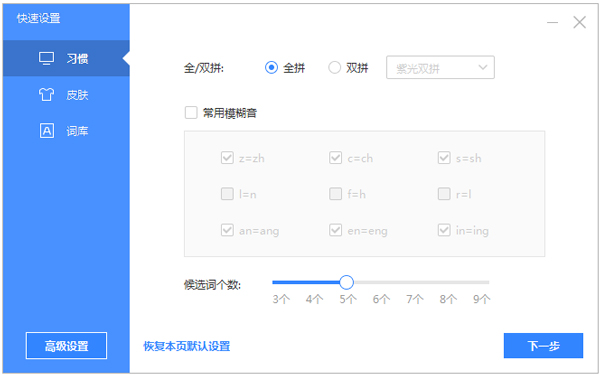Click the 全/双拼 label
Screen dimensions: 600x375
[x=204, y=68]
